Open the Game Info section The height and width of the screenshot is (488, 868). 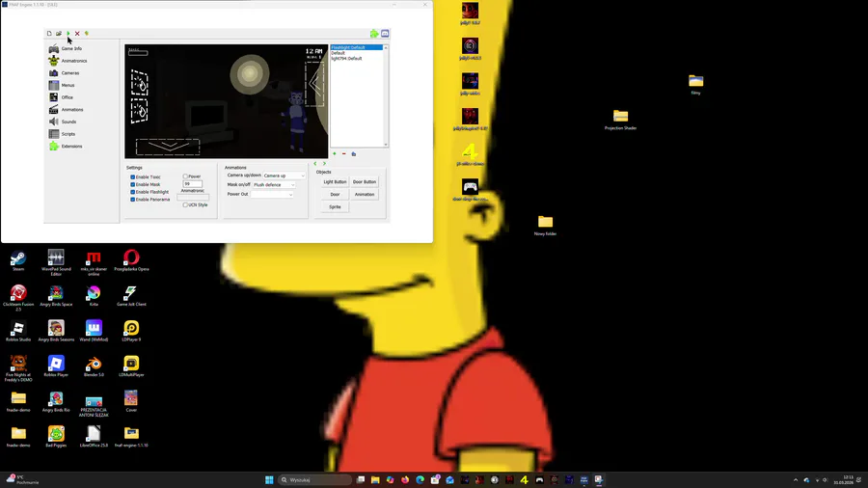coord(66,48)
